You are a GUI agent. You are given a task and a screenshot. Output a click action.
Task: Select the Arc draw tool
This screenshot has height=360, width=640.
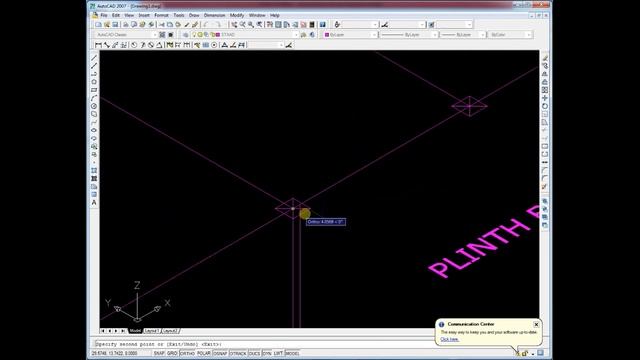(94, 98)
